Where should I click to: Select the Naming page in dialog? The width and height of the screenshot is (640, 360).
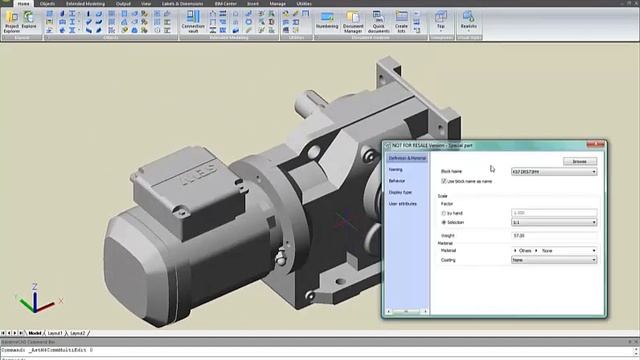tap(396, 169)
